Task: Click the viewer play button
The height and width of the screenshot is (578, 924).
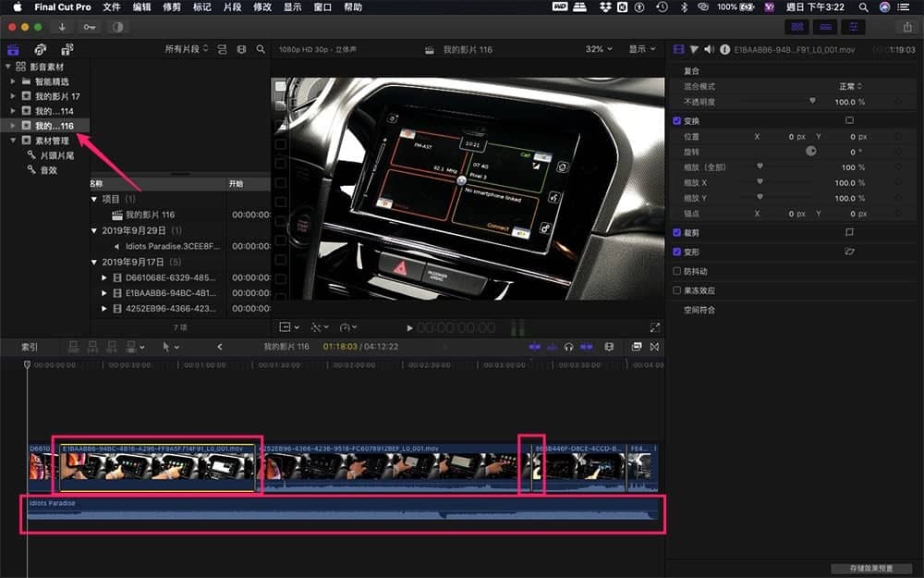Action: [x=409, y=328]
